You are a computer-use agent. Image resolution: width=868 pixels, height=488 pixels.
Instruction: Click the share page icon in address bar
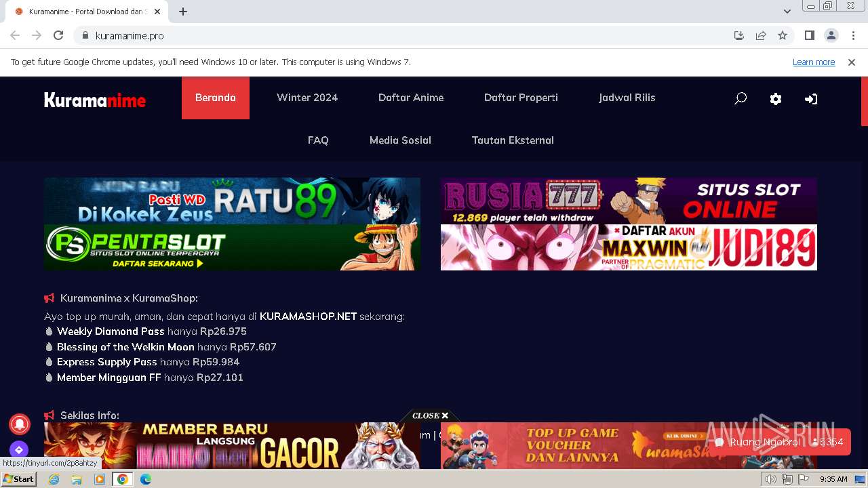click(x=761, y=35)
